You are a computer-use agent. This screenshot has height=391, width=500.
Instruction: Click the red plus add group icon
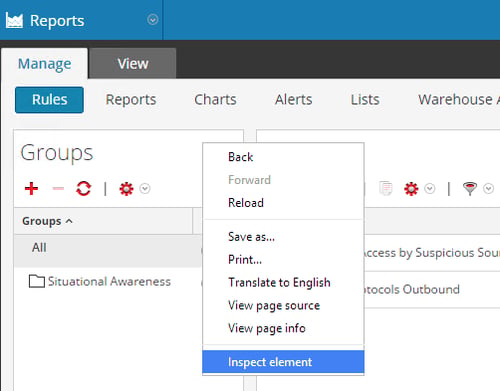click(31, 188)
